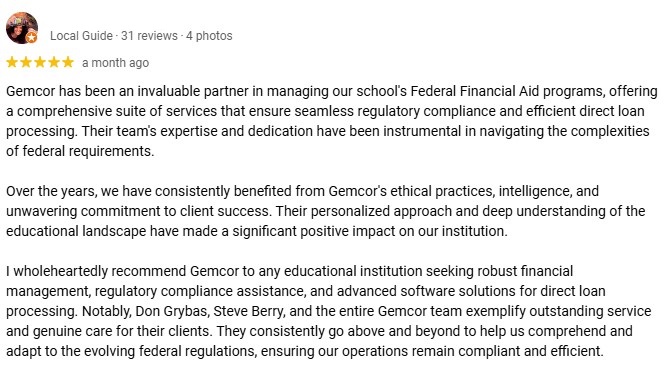Viewport: 667px width, 373px height.
Task: Click the name "Steve Berry" in the review
Action: point(248,311)
